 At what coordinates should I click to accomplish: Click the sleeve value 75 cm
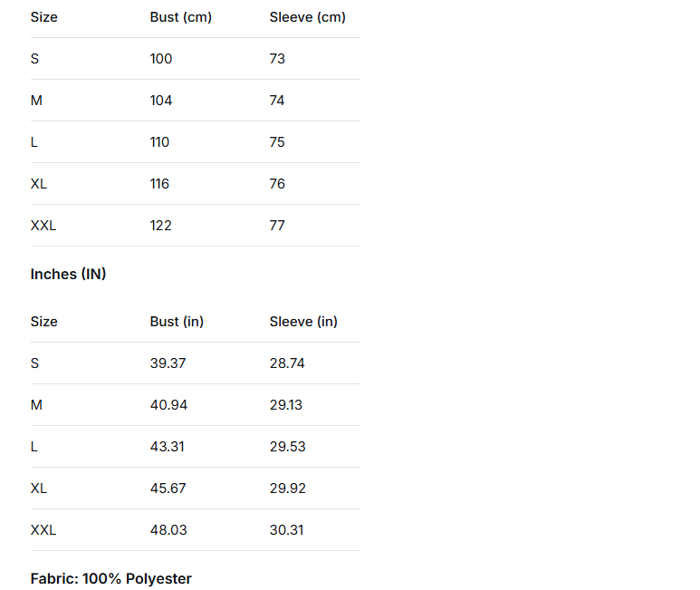pos(277,142)
